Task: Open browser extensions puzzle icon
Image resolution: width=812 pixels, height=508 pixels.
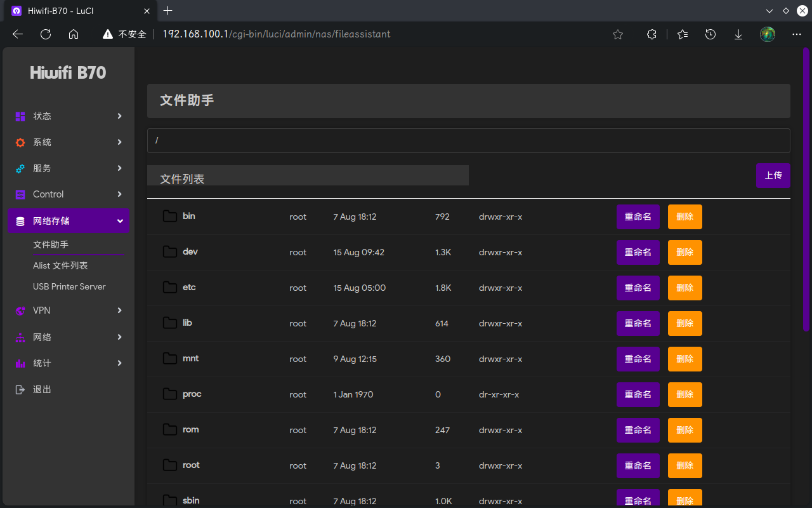Action: point(652,34)
